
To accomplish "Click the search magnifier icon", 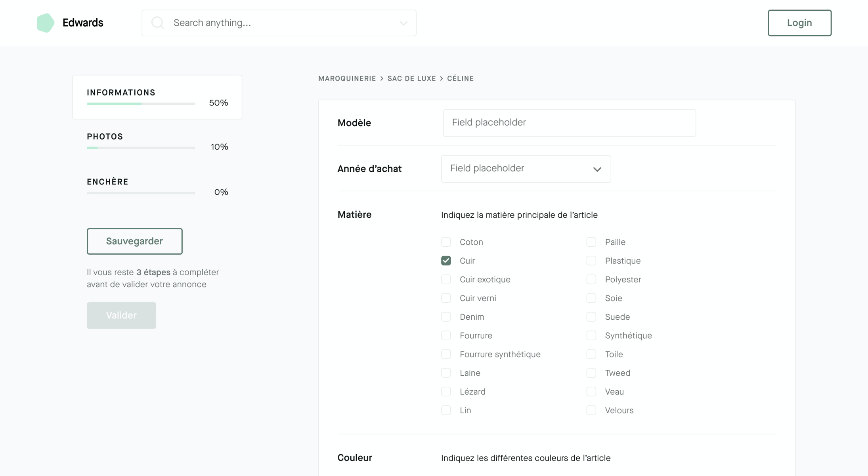I will [158, 23].
